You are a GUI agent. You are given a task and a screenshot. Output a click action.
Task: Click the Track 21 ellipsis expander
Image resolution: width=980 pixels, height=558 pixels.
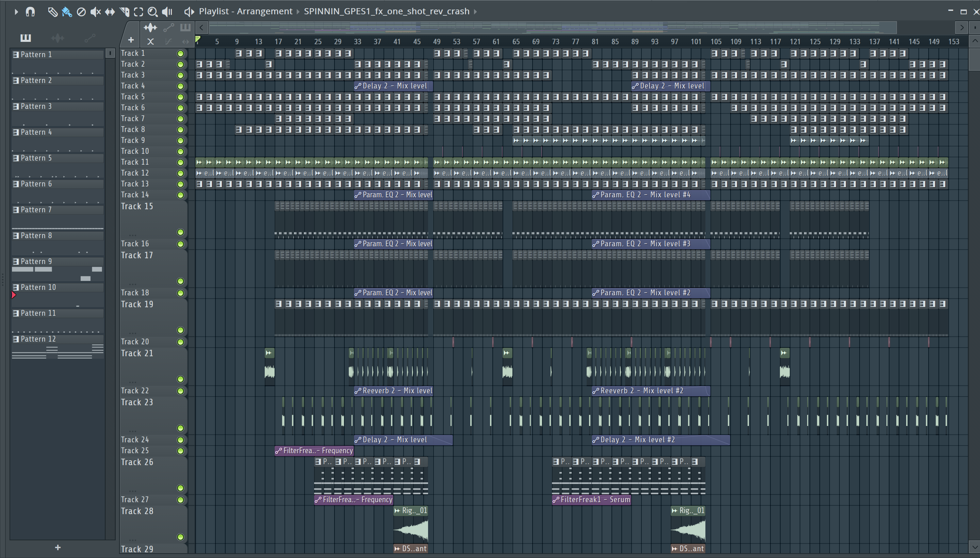133,382
